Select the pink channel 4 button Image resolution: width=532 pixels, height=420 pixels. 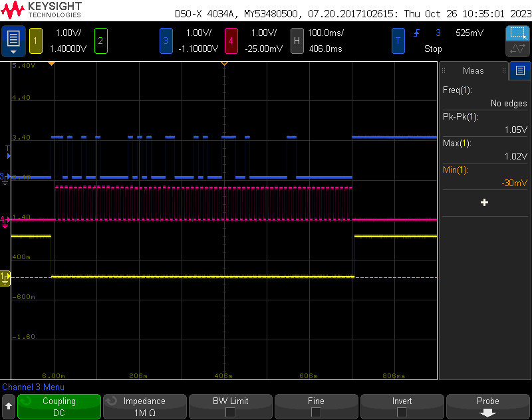[x=231, y=41]
